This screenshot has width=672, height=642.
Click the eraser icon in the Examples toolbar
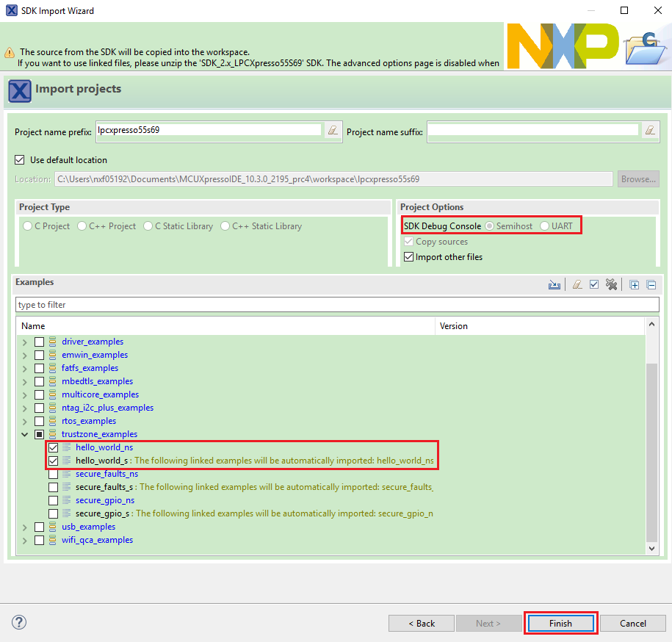(577, 285)
